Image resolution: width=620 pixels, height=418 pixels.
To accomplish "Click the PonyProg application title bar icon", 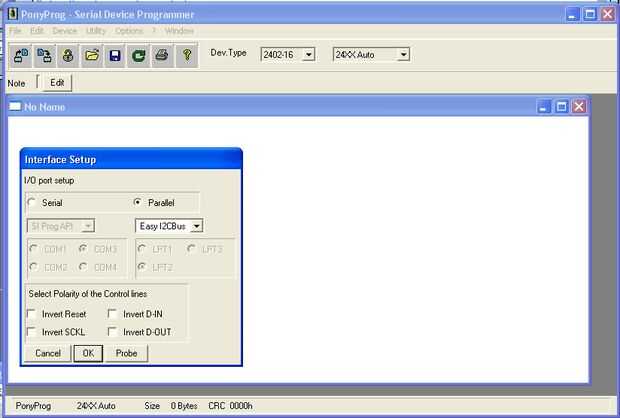I will [13, 14].
